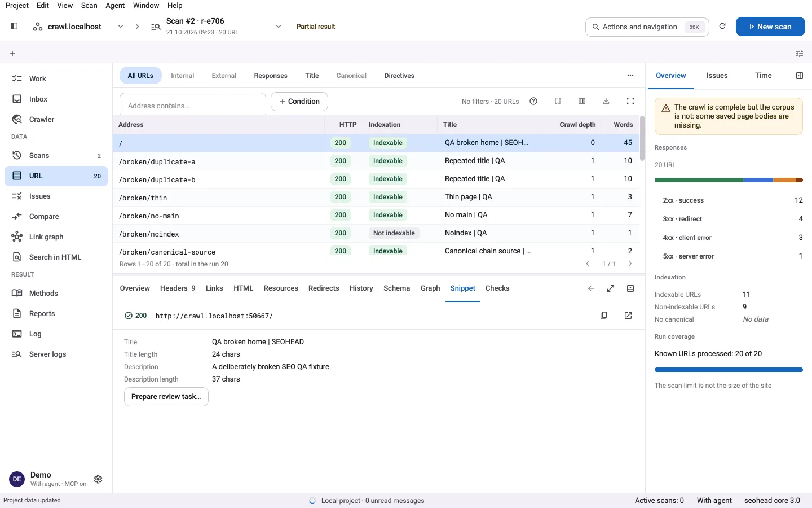Open the add-tab plus icon

tap(12, 54)
